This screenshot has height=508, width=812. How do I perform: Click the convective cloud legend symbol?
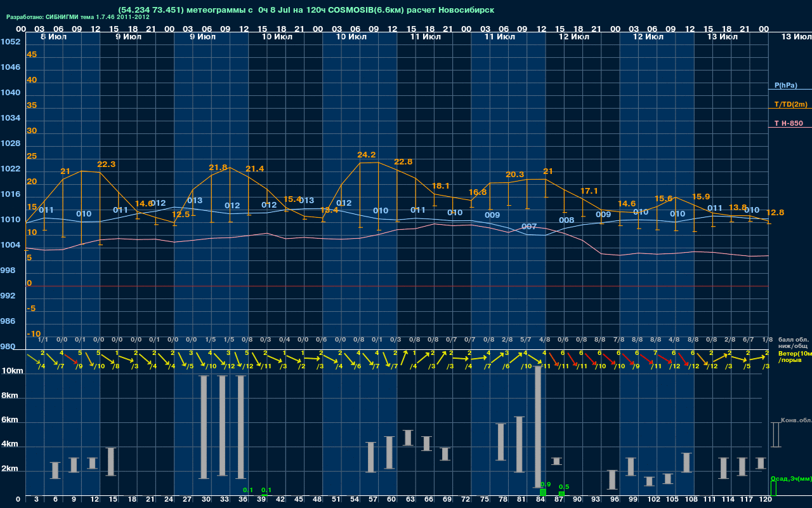click(x=775, y=435)
